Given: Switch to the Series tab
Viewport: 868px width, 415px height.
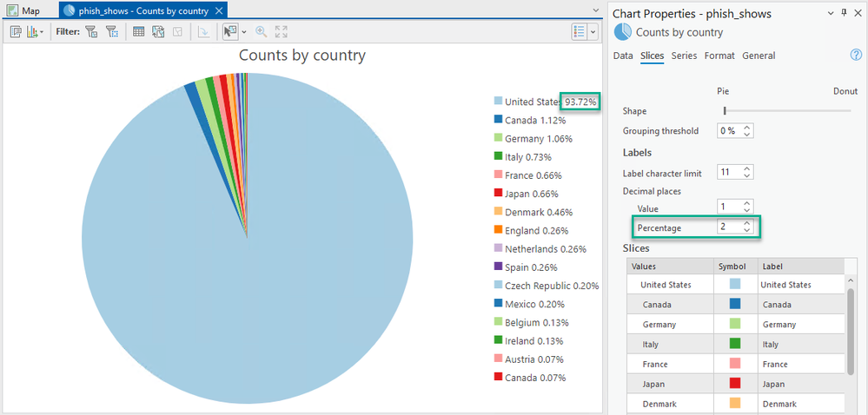Looking at the screenshot, I should tap(684, 56).
